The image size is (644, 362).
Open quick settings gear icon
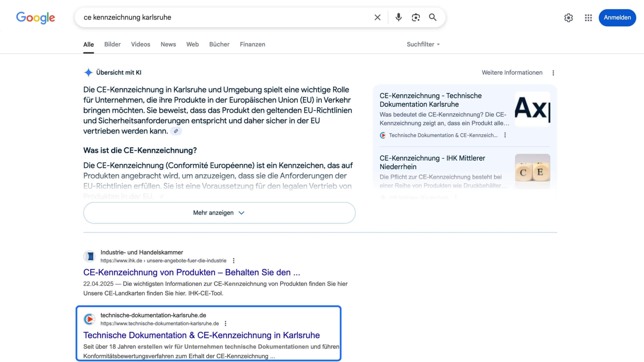coord(569,18)
